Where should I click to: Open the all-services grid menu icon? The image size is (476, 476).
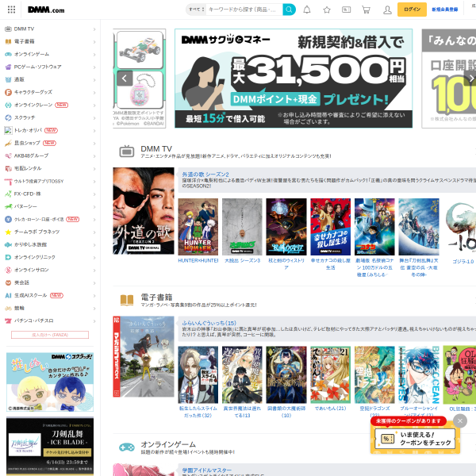(x=11, y=10)
